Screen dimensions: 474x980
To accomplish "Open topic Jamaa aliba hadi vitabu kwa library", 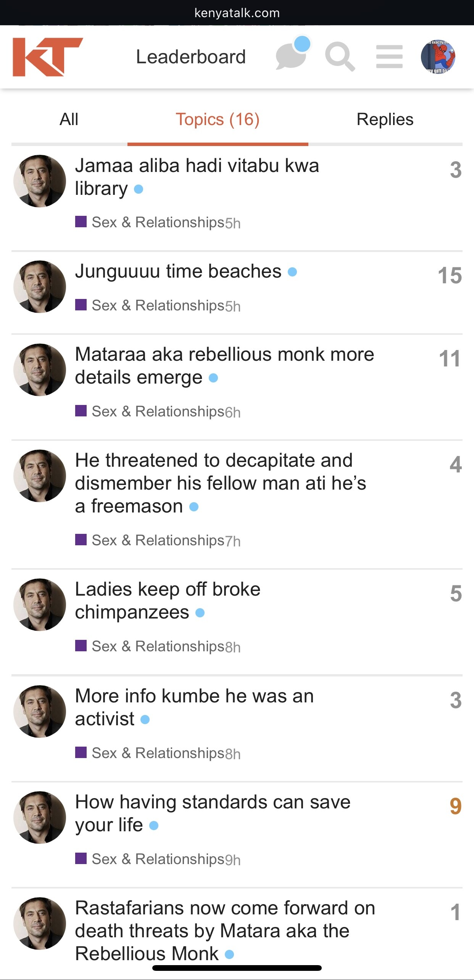I will click(x=197, y=177).
